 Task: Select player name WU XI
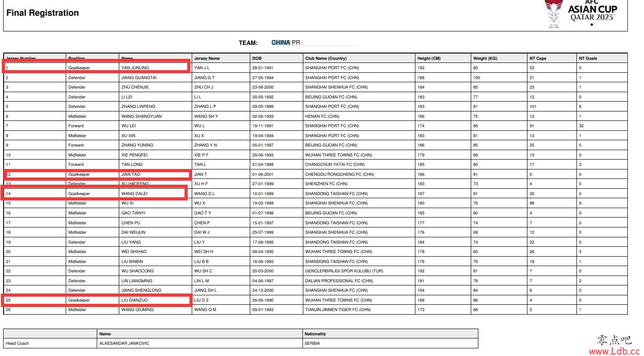click(128, 203)
